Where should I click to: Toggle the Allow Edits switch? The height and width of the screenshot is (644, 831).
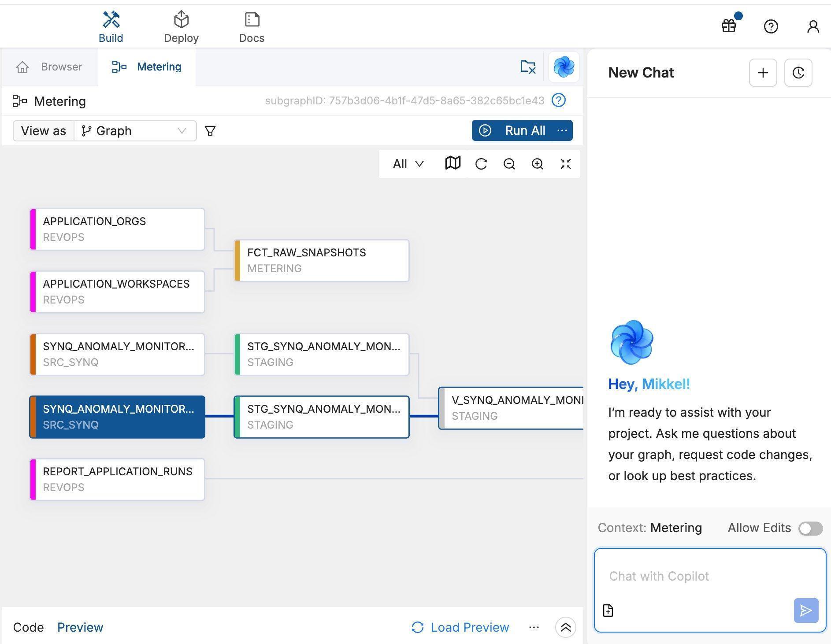click(810, 528)
